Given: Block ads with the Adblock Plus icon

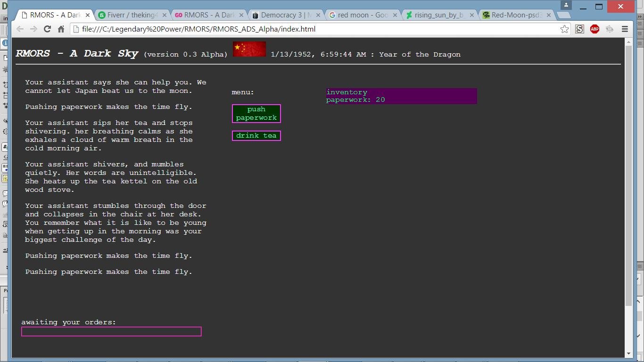Looking at the screenshot, I should click(x=594, y=29).
